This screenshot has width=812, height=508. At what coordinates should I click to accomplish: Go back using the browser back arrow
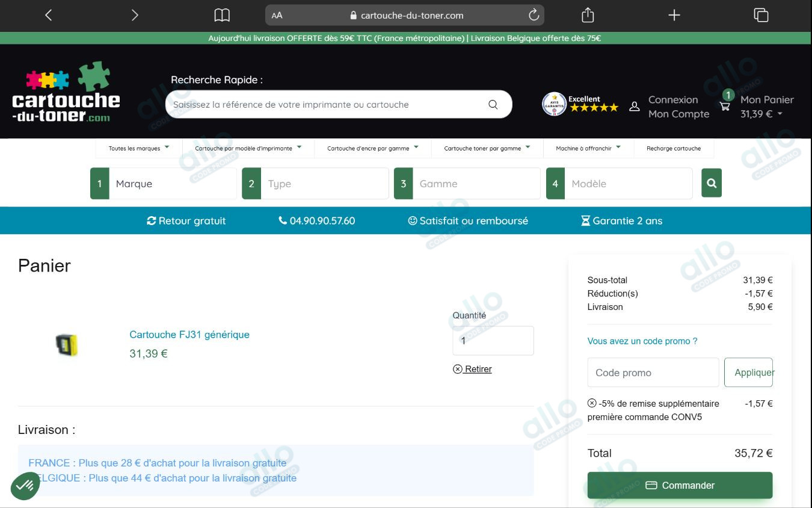pyautogui.click(x=48, y=14)
